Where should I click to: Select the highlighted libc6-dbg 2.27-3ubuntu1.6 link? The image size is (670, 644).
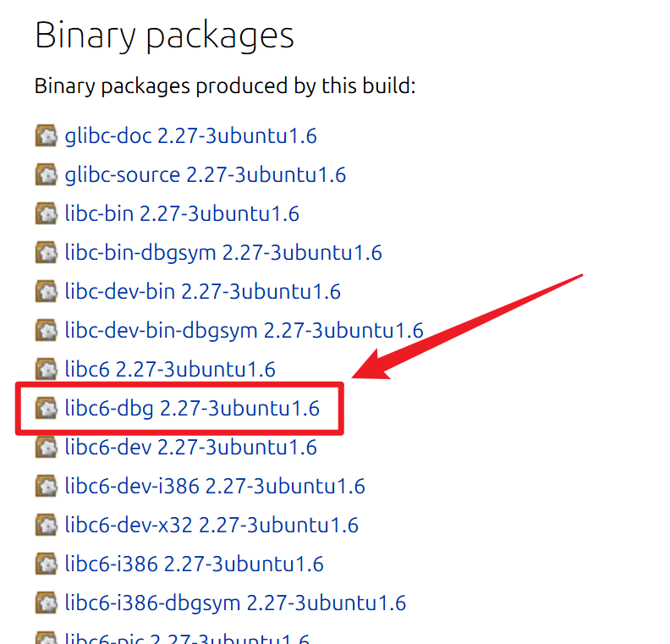192,409
